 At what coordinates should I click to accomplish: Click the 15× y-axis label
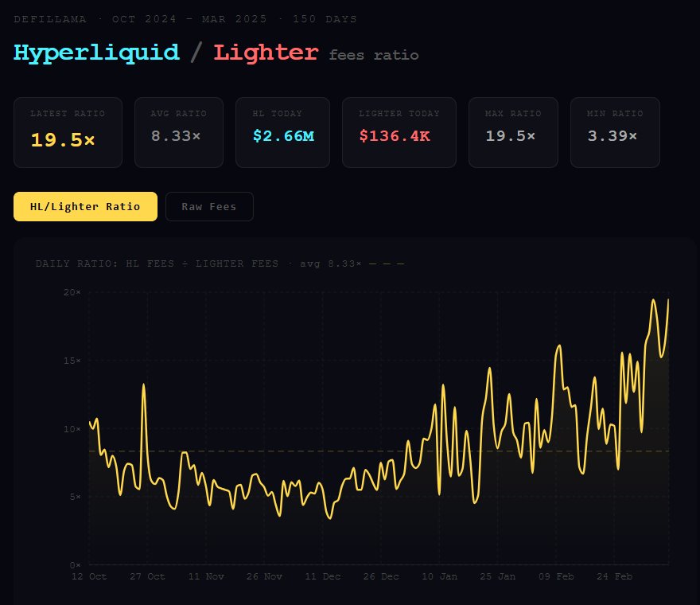[72, 361]
